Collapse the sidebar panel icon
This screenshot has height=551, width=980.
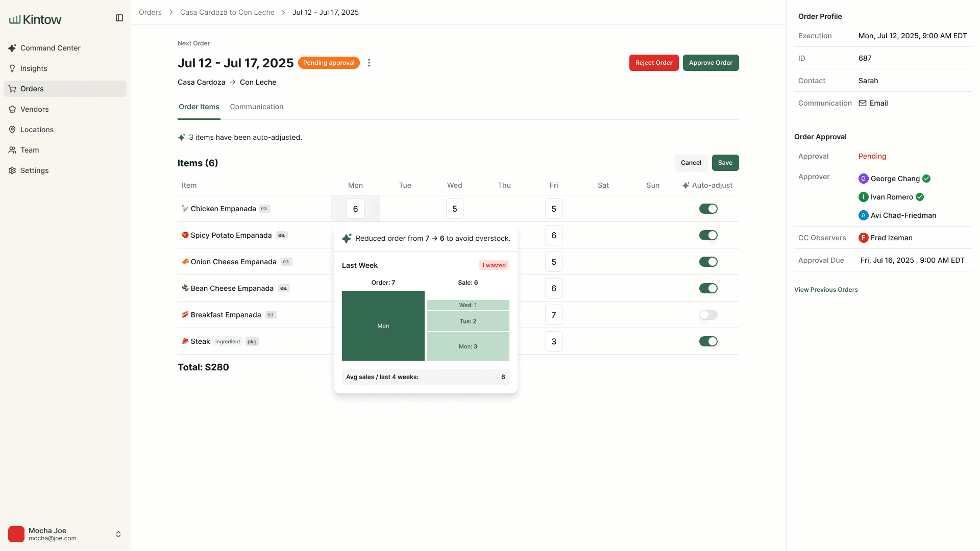[119, 18]
